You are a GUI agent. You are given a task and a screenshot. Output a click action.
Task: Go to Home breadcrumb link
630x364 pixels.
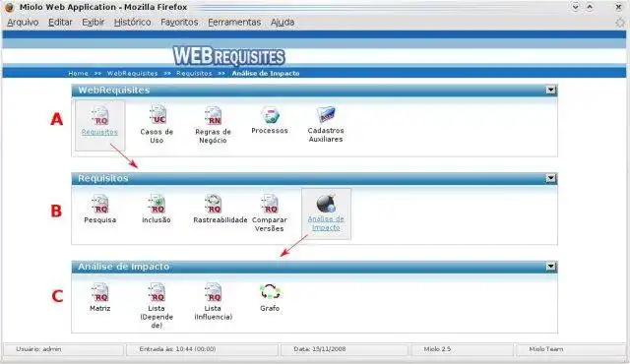pyautogui.click(x=79, y=73)
